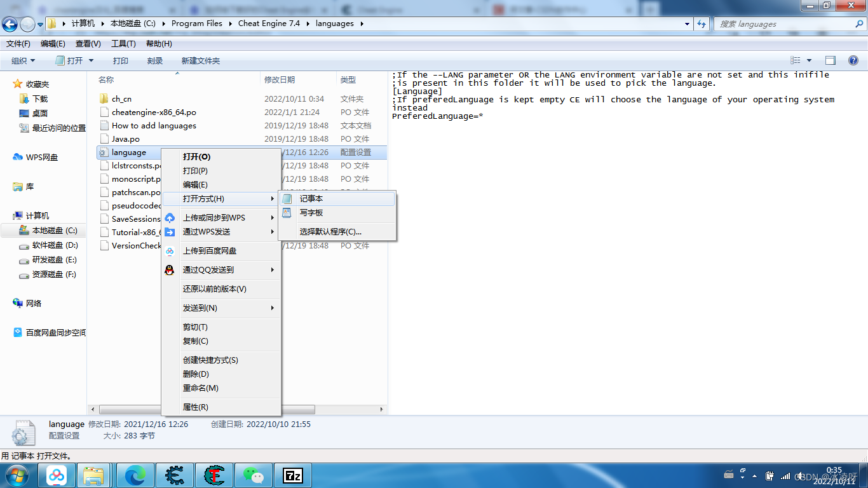Click the Forward navigation arrow
Viewport: 868px width, 488px height.
point(27,24)
